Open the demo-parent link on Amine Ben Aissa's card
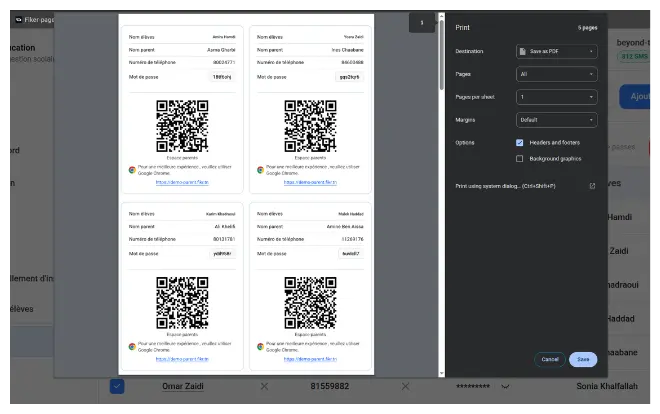The image size is (660, 414). pos(310,359)
